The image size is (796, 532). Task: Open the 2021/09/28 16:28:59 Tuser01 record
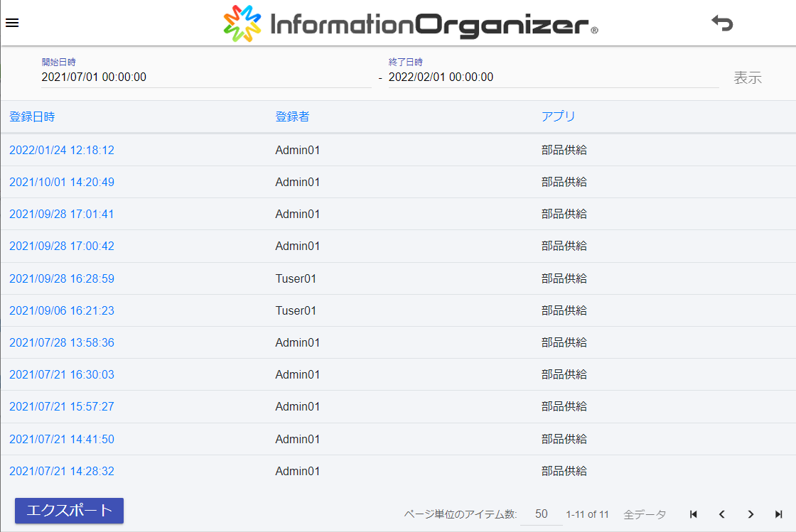(x=62, y=278)
